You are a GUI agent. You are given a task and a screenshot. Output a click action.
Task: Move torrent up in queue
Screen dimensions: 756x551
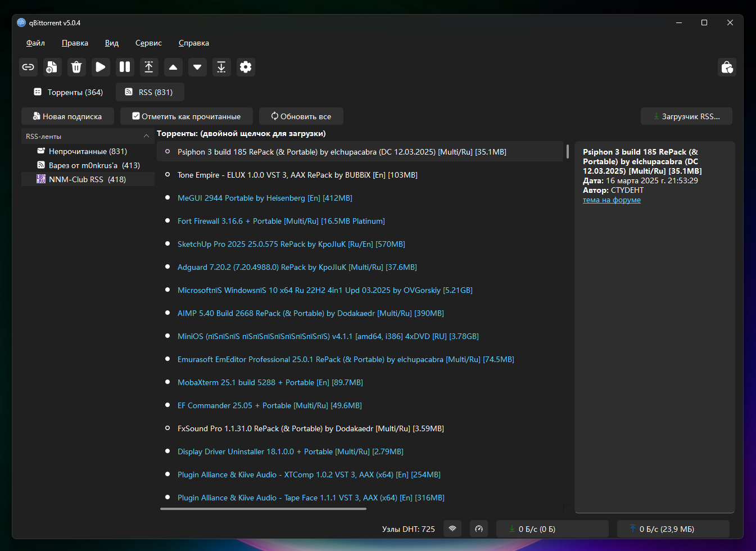click(173, 67)
